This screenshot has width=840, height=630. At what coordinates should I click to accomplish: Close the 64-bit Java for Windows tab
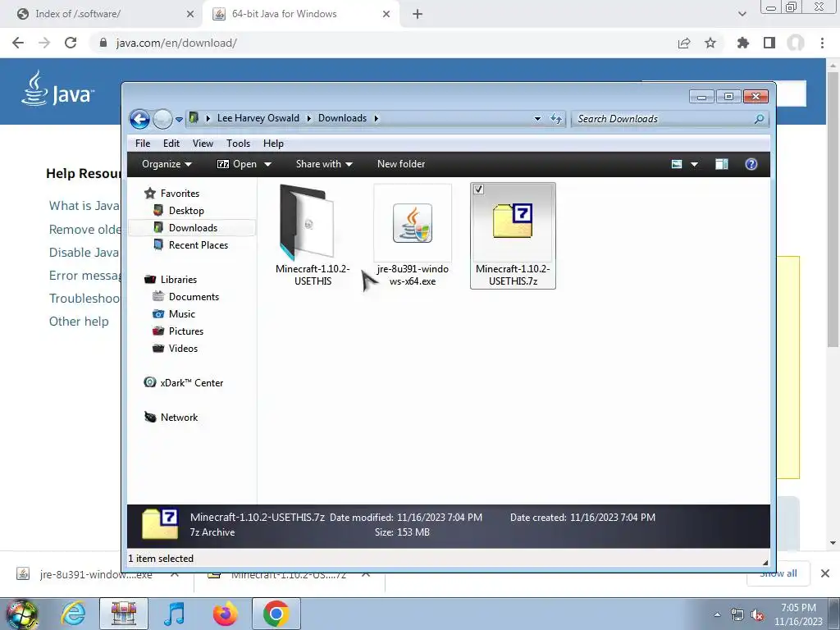pos(386,14)
